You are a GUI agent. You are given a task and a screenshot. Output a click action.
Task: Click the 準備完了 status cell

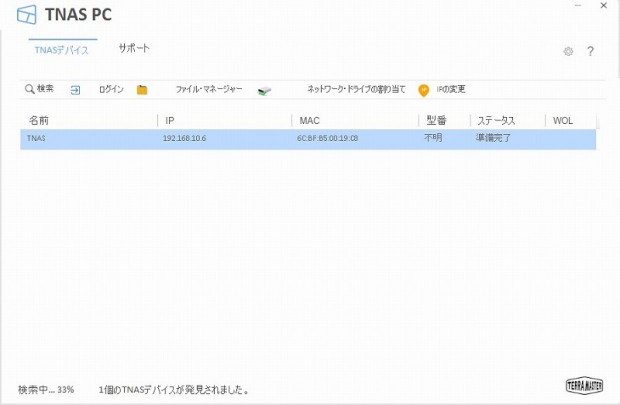493,138
